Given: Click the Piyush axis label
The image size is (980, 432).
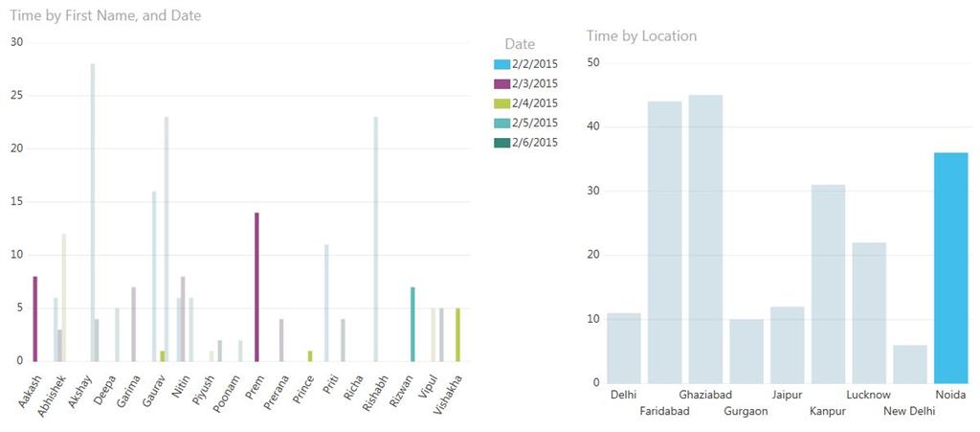Looking at the screenshot, I should click(203, 390).
